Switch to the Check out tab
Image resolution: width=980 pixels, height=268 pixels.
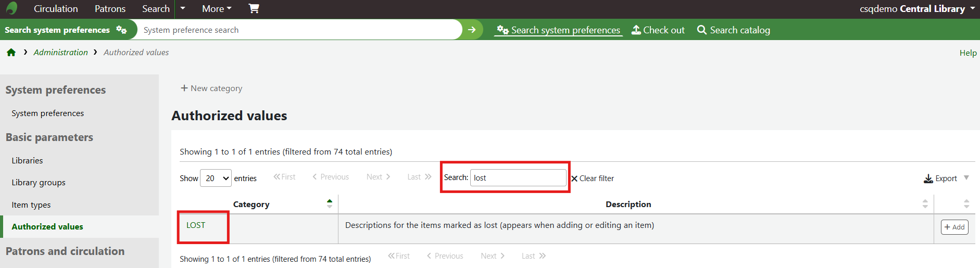pyautogui.click(x=658, y=30)
